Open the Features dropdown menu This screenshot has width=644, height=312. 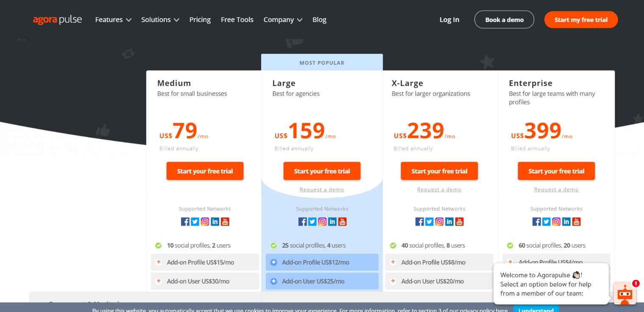pos(113,19)
